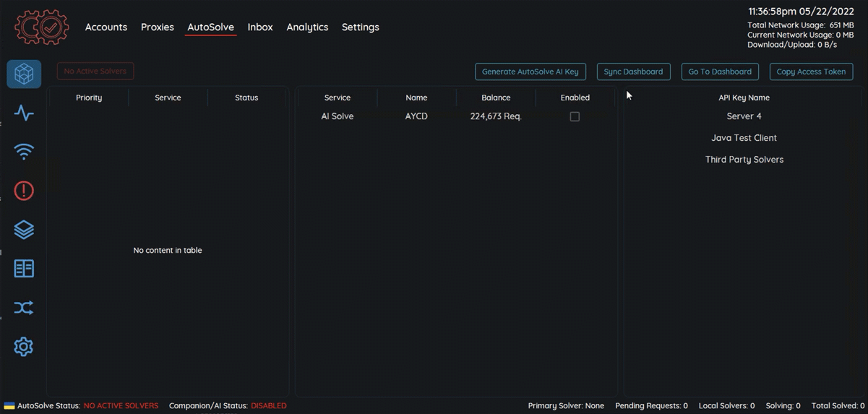Select the Java Test Client API key
The height and width of the screenshot is (414, 868).
(744, 138)
